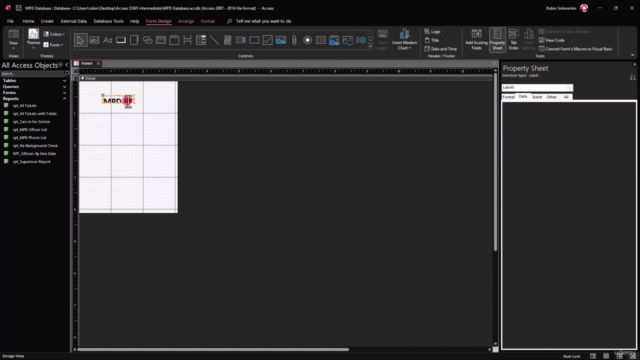Open rpt_All Tickets report

click(24, 106)
